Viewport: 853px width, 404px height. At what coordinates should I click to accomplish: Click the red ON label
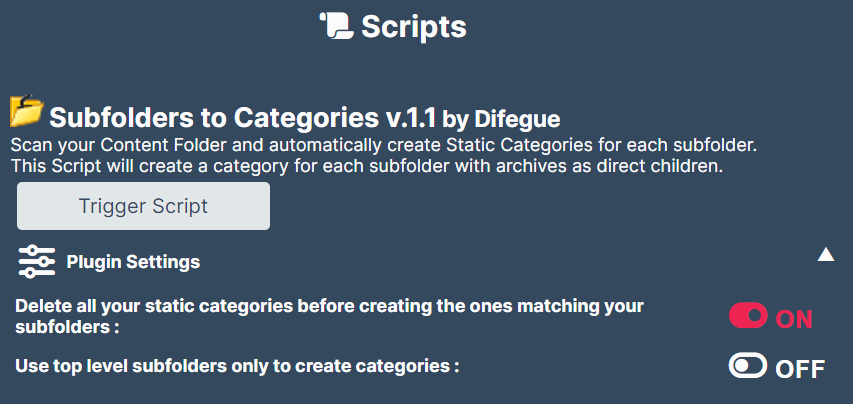pyautogui.click(x=794, y=320)
